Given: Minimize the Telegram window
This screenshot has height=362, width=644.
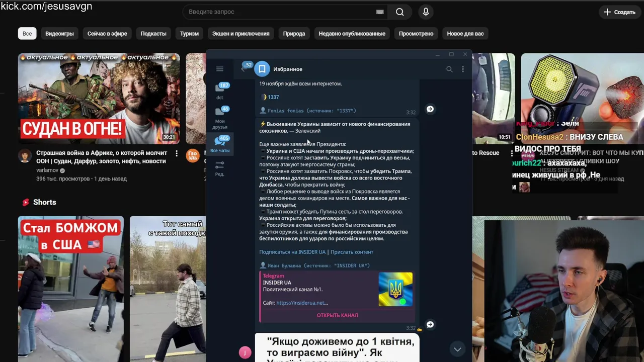Looking at the screenshot, I should pos(438,54).
